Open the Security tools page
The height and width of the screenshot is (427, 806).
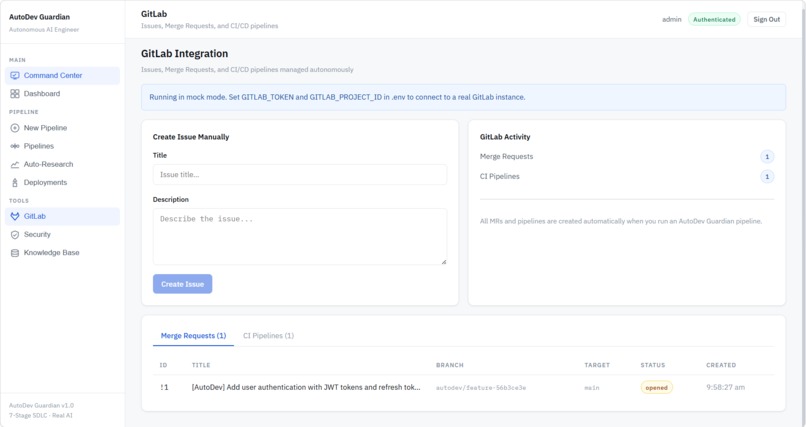pyautogui.click(x=62, y=234)
